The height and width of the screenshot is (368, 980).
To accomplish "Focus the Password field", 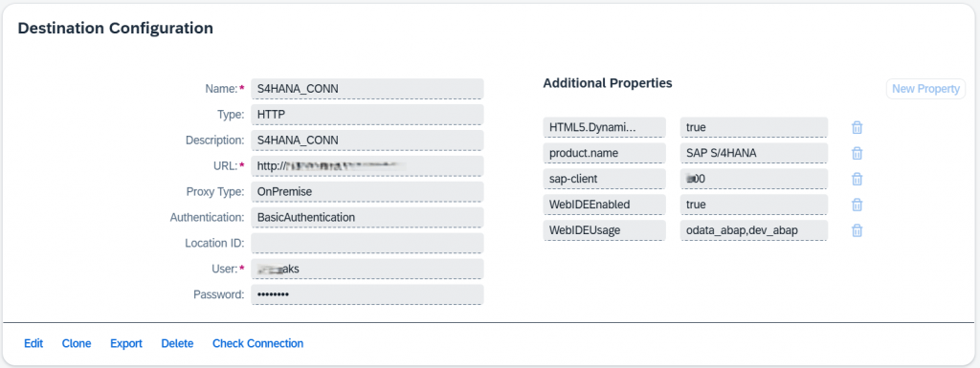I will (x=367, y=295).
